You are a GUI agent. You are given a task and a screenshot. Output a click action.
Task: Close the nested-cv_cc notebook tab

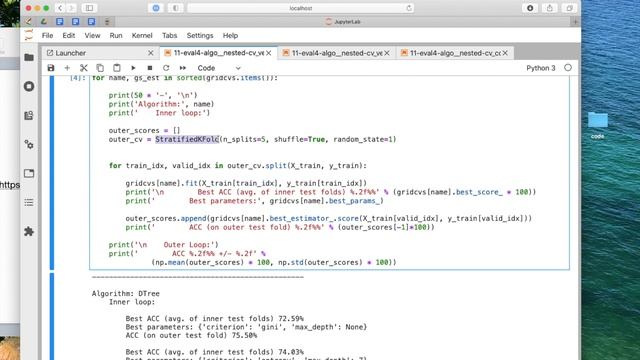pos(505,53)
